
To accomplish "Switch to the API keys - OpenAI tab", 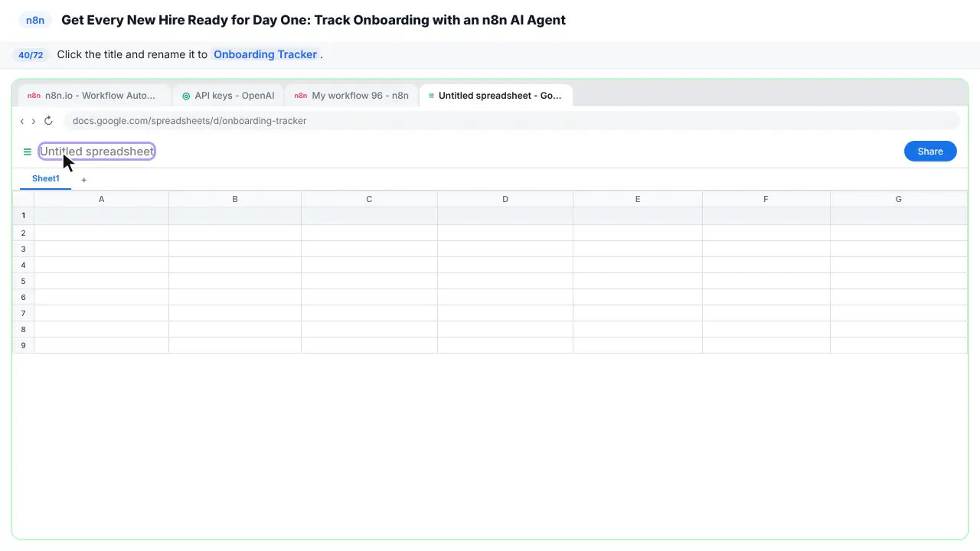I will point(228,96).
